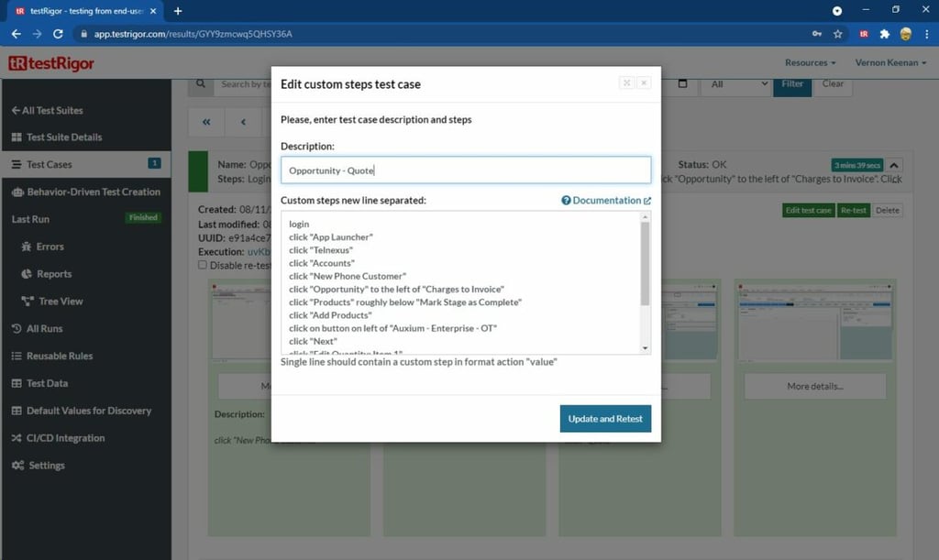Go back to All Test Suites
Viewport: 939px width, 560px height.
48,111
